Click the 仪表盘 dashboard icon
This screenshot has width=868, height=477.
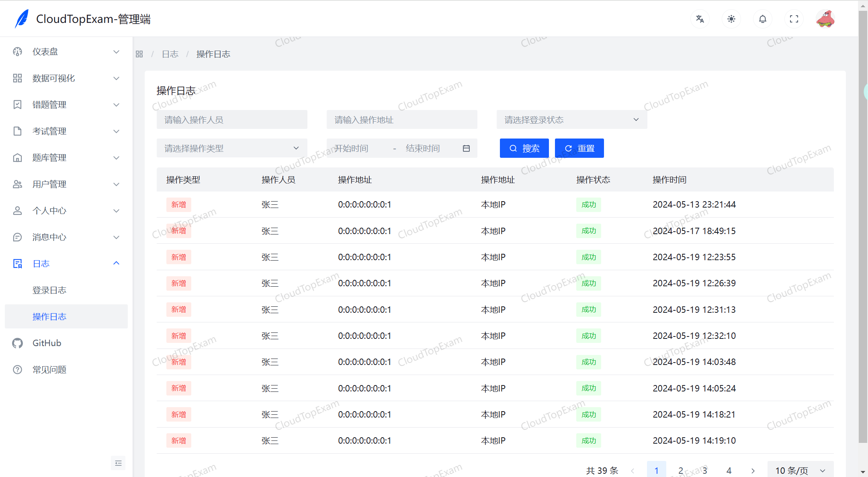(17, 51)
